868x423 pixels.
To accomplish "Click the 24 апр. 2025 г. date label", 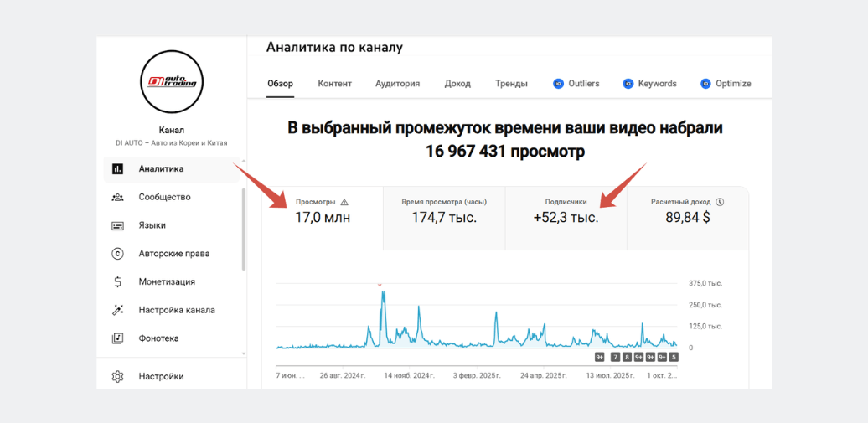I will [x=544, y=375].
